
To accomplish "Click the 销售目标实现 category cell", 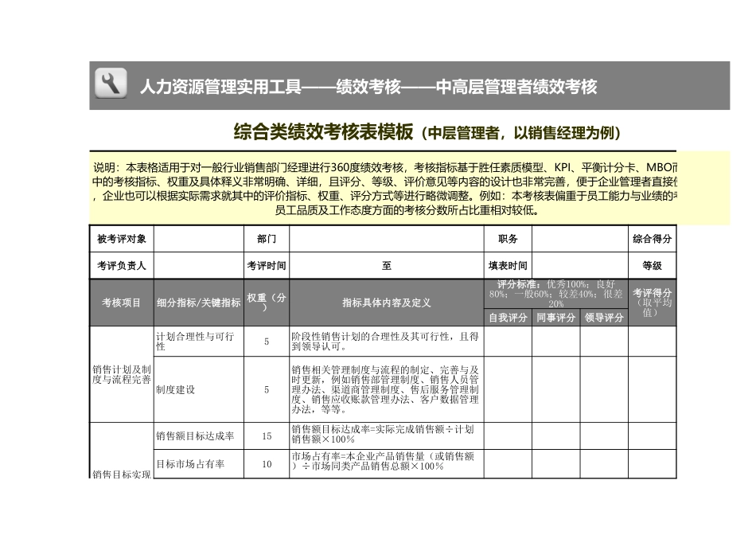I will point(122,451).
